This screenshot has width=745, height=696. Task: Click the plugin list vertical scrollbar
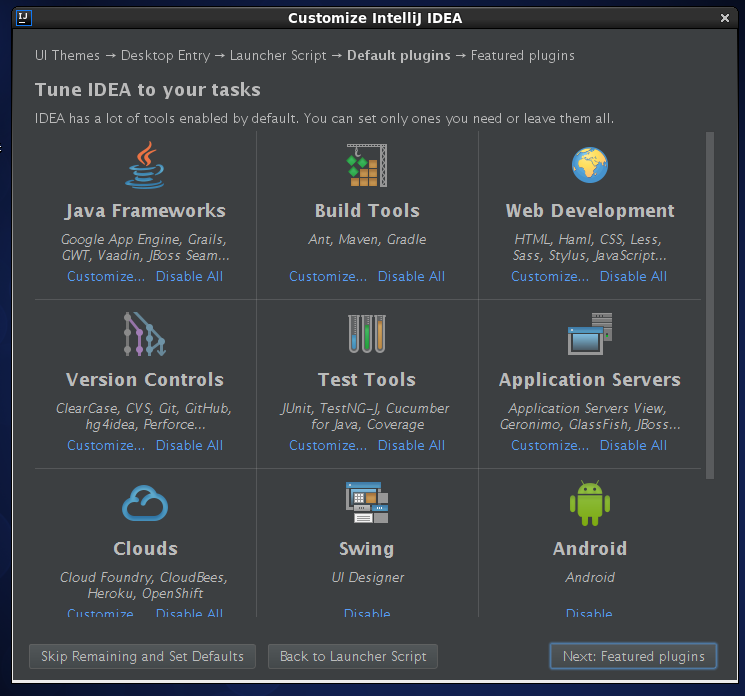tap(710, 305)
